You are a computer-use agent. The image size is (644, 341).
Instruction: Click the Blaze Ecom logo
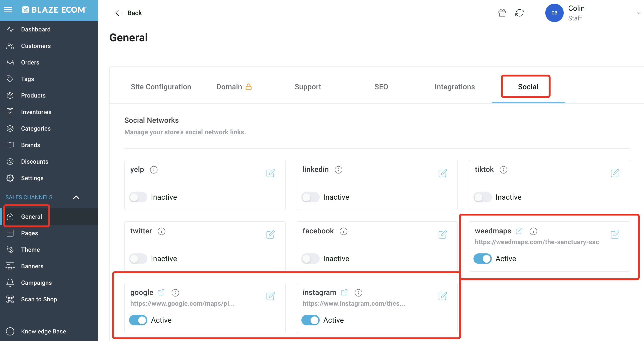[x=54, y=10]
